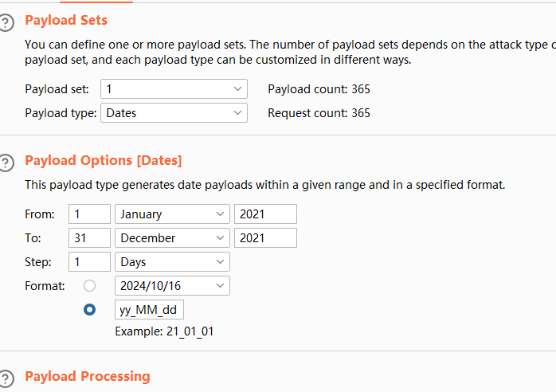Viewport: 556px width, 392px height.
Task: Open the Payload set dropdown
Action: (x=174, y=89)
